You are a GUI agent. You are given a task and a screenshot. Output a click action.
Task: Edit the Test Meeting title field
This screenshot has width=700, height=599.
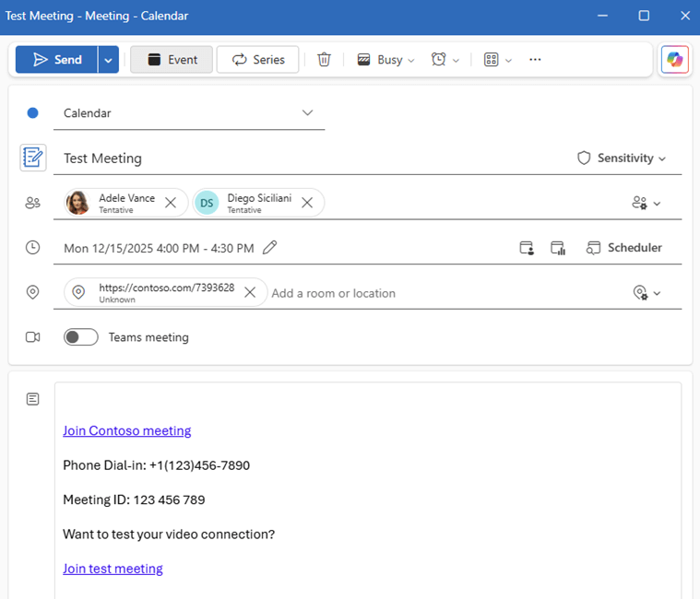coord(313,159)
